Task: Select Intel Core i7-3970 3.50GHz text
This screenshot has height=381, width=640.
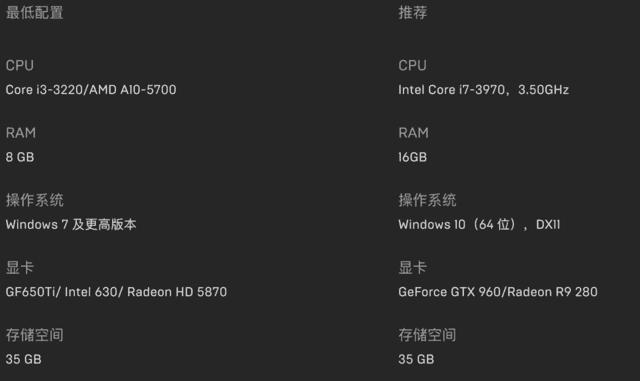Action: pyautogui.click(x=484, y=89)
